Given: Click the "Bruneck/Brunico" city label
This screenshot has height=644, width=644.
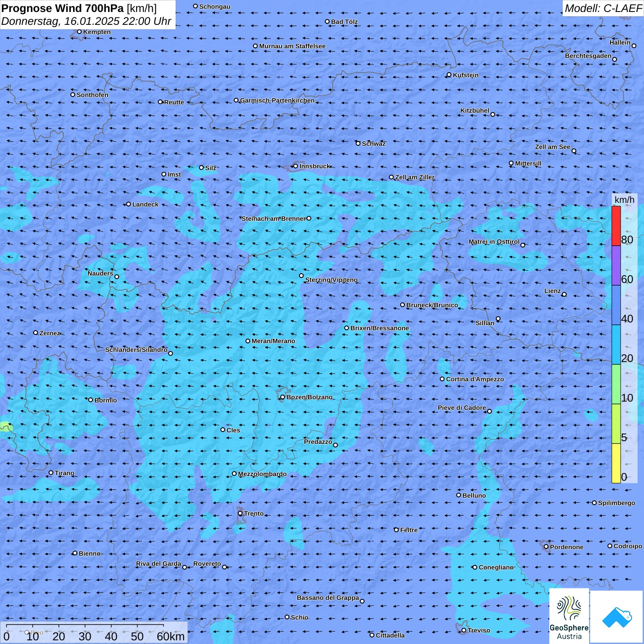Looking at the screenshot, I should [x=432, y=305].
